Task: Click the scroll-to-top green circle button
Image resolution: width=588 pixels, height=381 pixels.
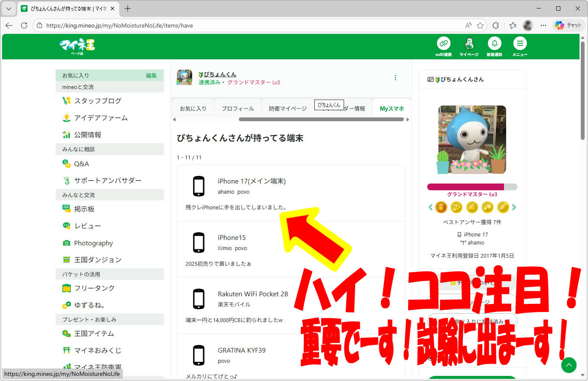Action: click(569, 365)
